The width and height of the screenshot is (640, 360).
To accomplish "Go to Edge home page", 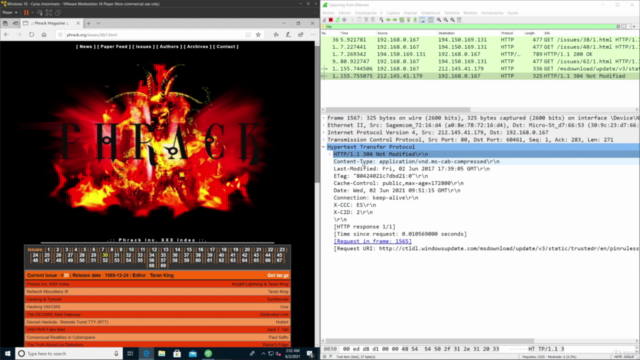I will pos(44,35).
